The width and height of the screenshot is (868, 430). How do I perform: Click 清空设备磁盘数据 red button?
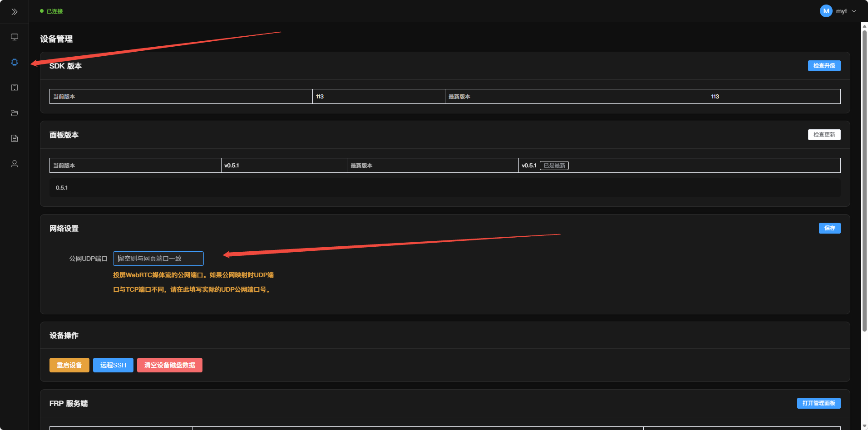(x=170, y=365)
